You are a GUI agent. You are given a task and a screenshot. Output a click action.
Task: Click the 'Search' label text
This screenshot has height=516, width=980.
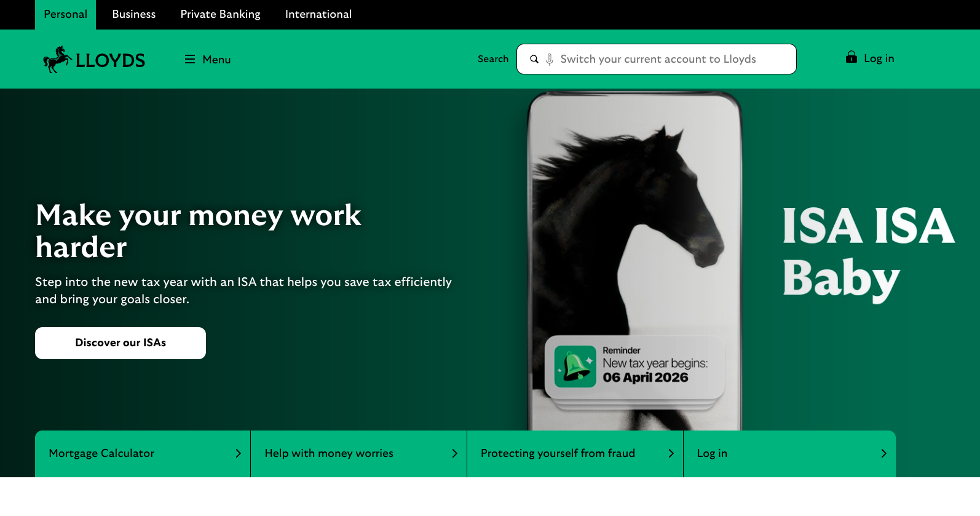coord(493,59)
